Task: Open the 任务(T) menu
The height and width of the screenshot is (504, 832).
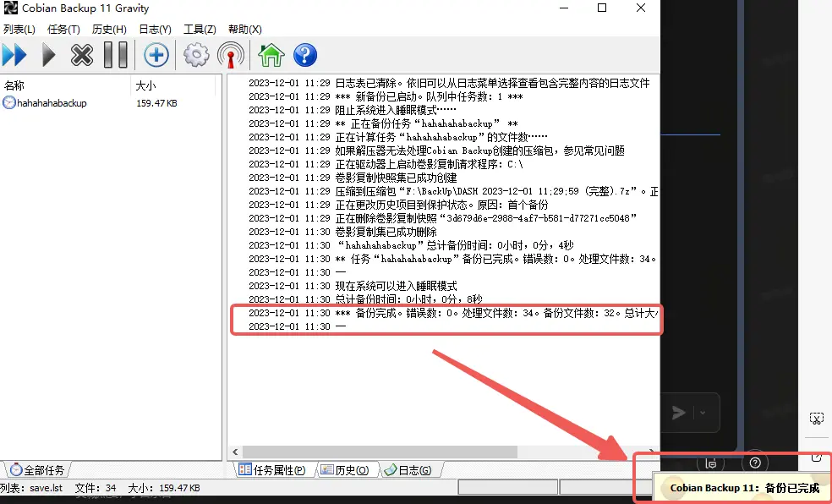Action: [x=63, y=30]
